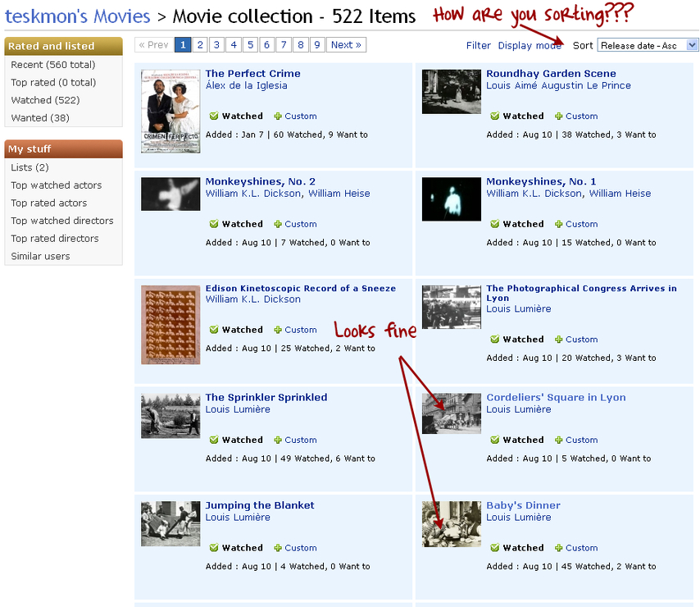Go to page 5 of the collection
The height and width of the screenshot is (607, 700).
(250, 44)
